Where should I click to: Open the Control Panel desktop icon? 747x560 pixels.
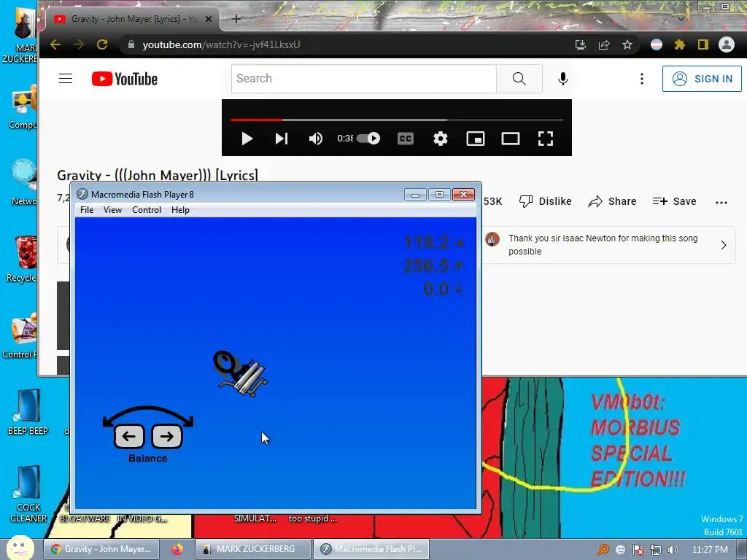20,335
